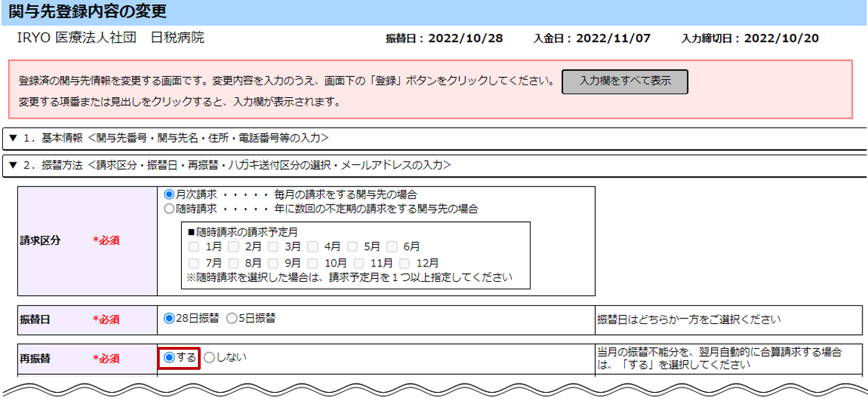Image resolution: width=868 pixels, height=417 pixels.
Task: Check the 7月 checkbox
Action: click(195, 263)
